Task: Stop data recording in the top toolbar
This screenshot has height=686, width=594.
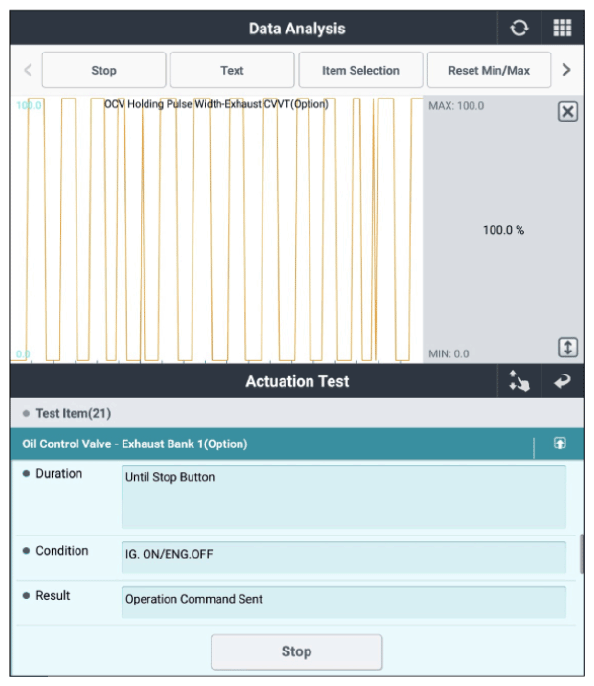Action: click(x=104, y=70)
